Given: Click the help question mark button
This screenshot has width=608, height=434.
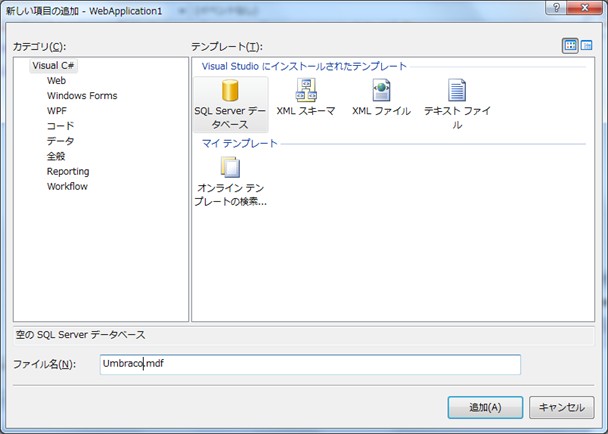Looking at the screenshot, I should point(556,8).
